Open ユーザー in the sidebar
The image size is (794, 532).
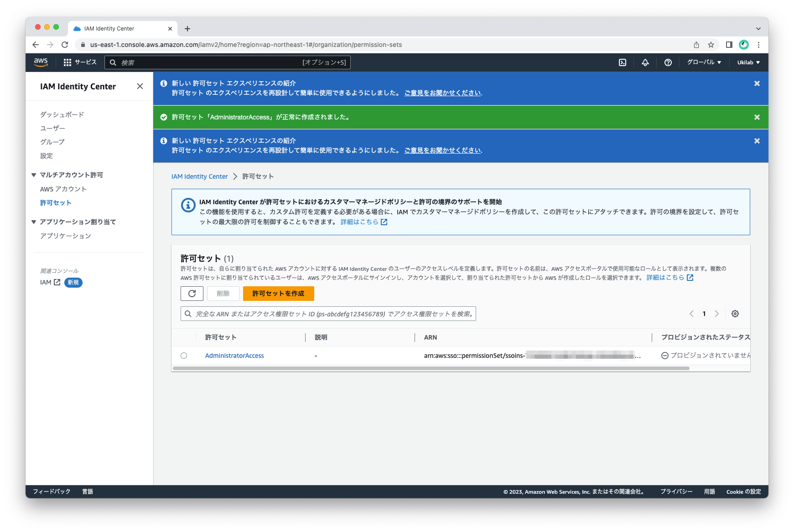click(x=52, y=128)
